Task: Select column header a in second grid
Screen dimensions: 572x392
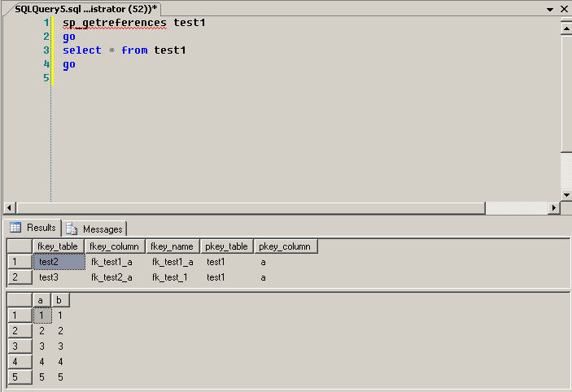Action: (41, 300)
